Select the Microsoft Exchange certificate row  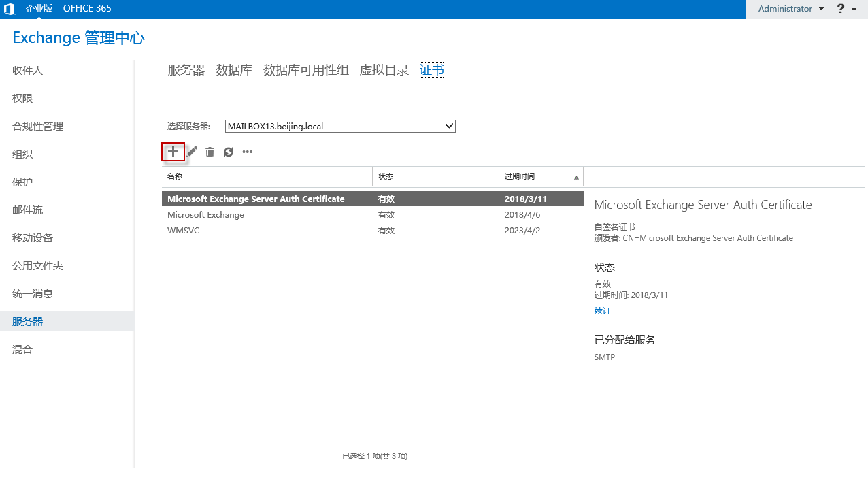[373, 215]
